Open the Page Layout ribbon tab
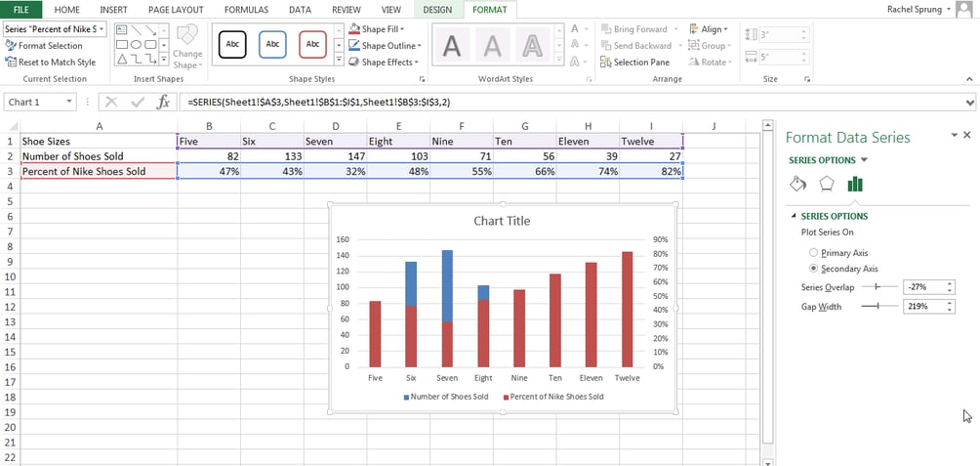This screenshot has height=466, width=980. 174,9
